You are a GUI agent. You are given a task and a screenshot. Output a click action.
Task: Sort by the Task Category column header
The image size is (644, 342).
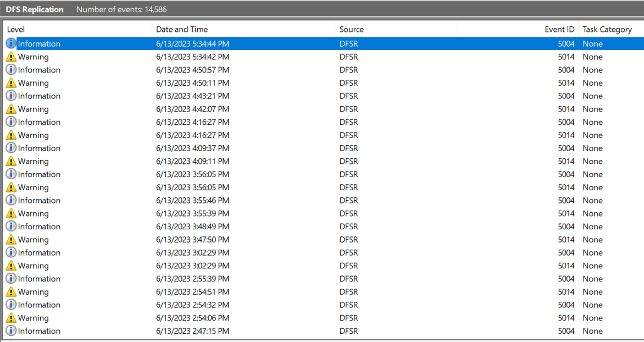pyautogui.click(x=610, y=29)
